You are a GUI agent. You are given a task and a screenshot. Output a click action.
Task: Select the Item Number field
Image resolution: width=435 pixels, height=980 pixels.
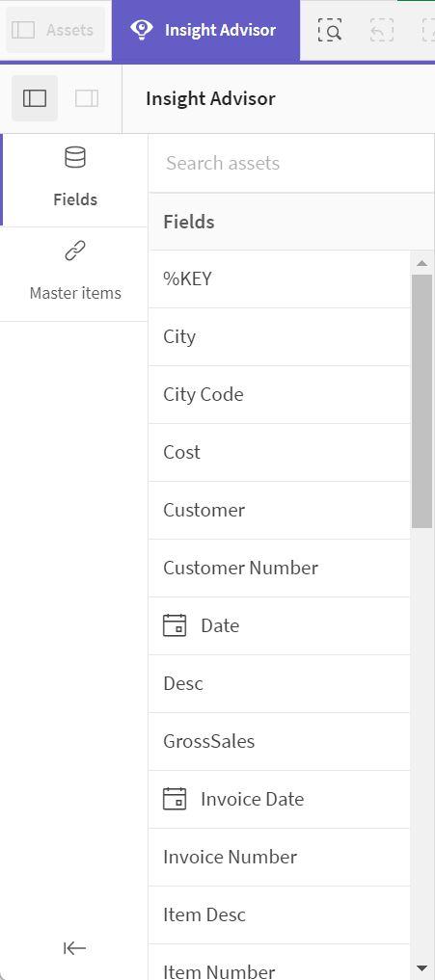[x=279, y=963]
